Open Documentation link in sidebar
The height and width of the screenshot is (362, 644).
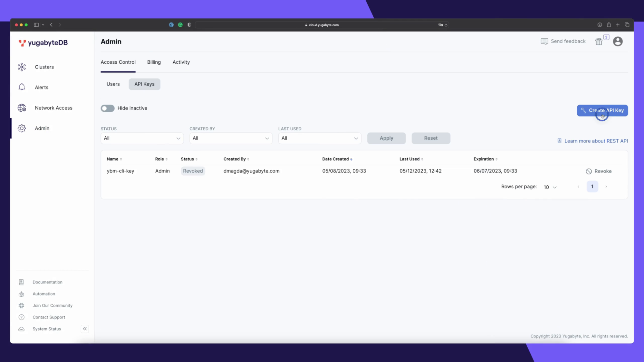(47, 282)
